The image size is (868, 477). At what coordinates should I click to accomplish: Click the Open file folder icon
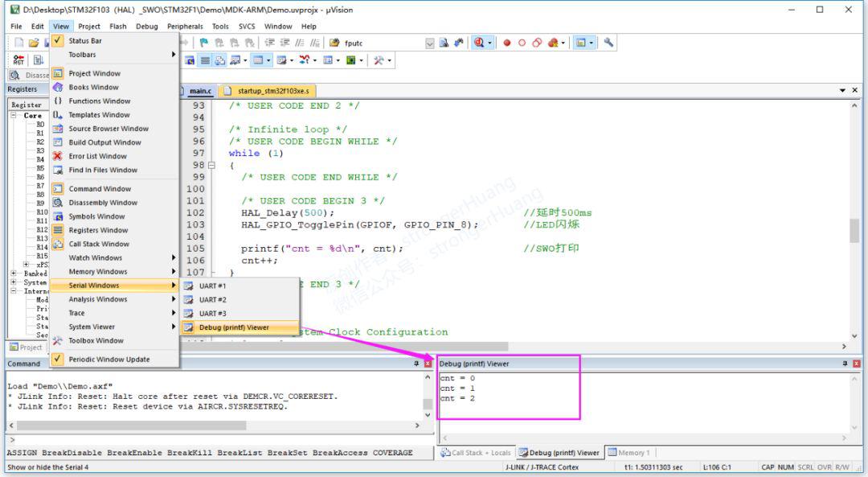point(34,43)
